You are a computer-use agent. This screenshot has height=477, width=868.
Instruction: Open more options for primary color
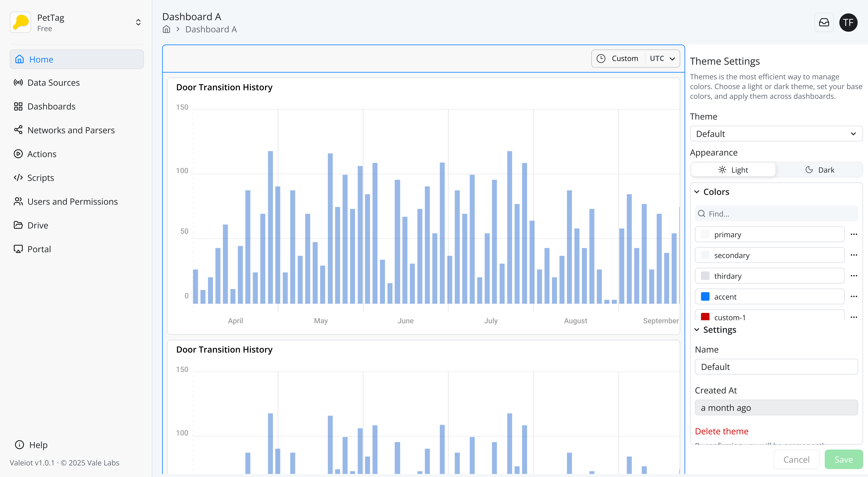click(x=854, y=234)
